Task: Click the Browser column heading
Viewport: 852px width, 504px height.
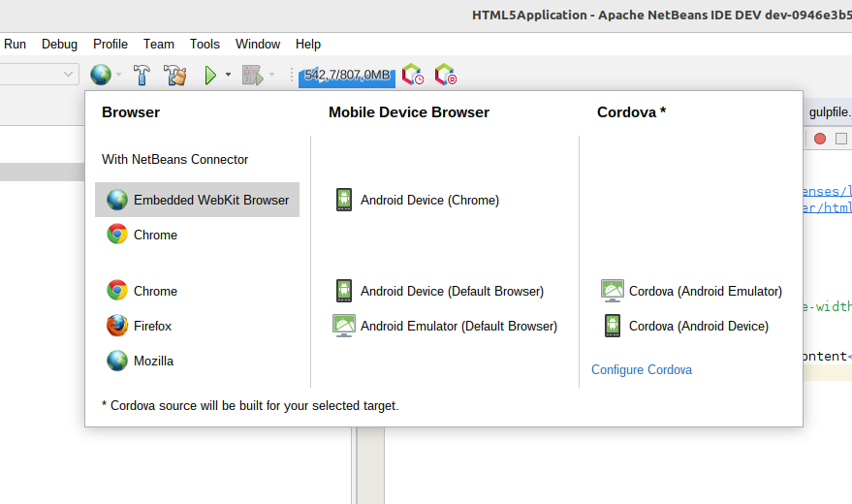Action: tap(131, 112)
